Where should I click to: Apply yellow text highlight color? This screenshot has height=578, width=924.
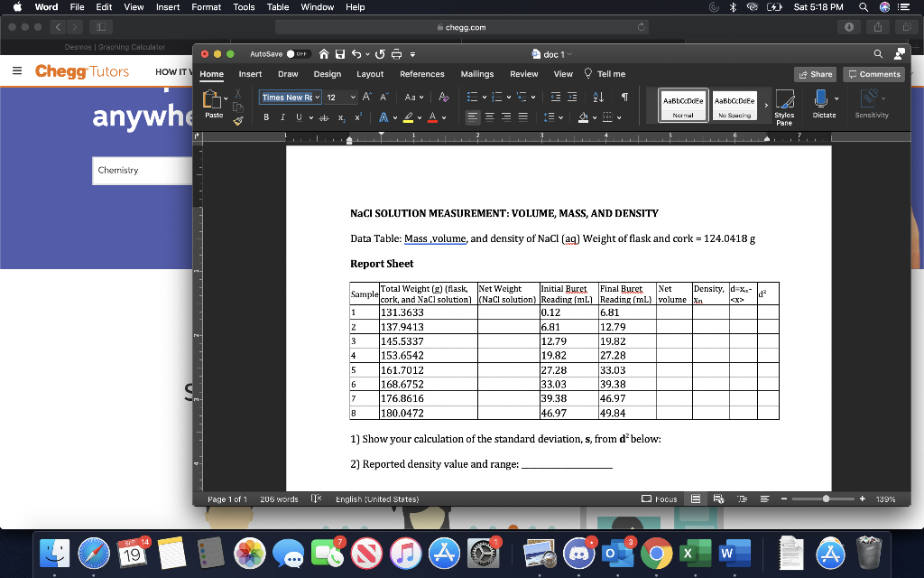click(x=408, y=116)
